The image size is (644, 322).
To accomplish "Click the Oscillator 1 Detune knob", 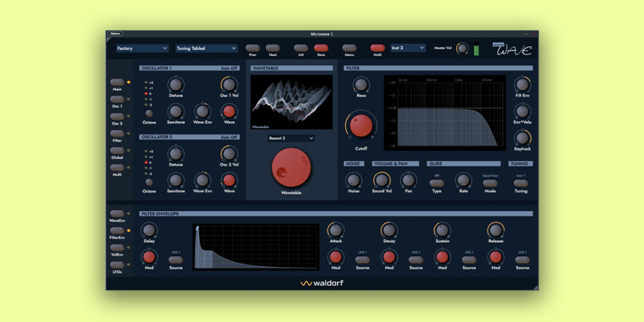I will [x=175, y=84].
